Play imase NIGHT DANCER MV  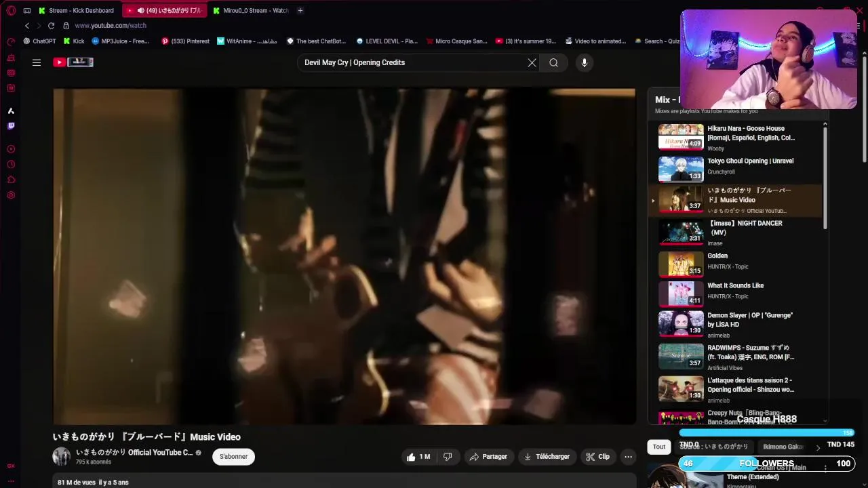tap(735, 232)
